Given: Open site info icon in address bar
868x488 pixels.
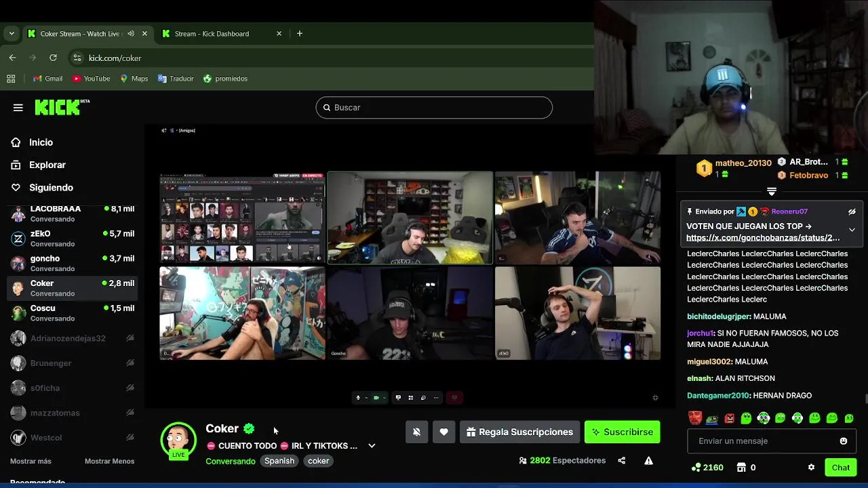Looking at the screenshot, I should pyautogui.click(x=77, y=58).
